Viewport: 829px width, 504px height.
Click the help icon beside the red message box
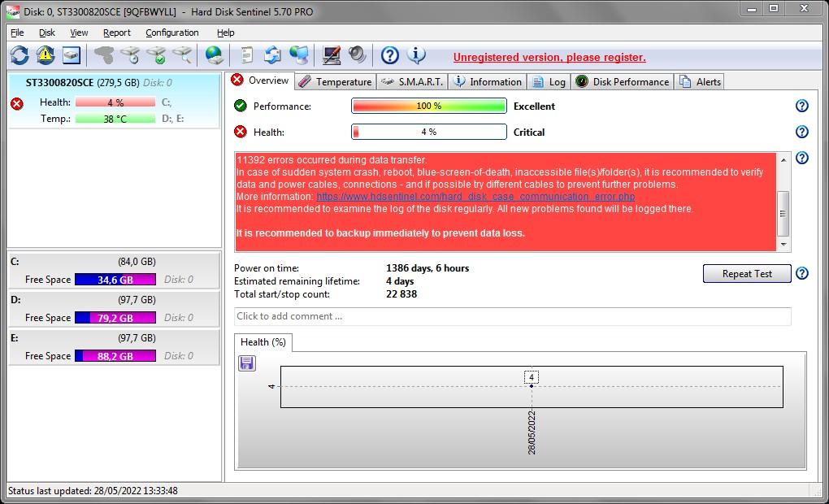tap(802, 158)
